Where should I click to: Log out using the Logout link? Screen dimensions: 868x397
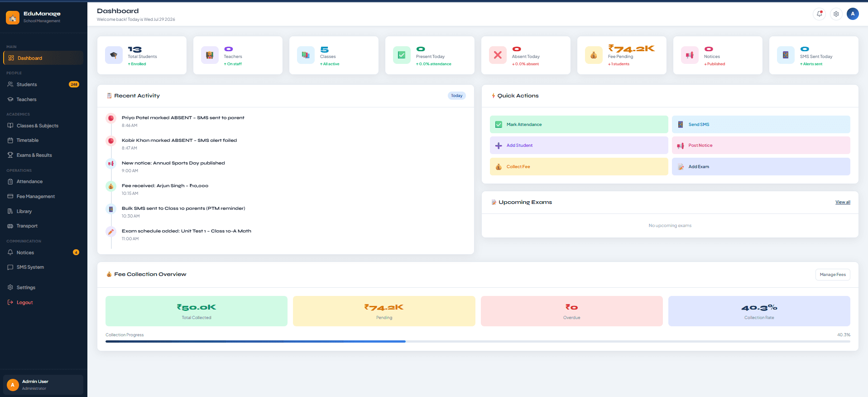43,302
